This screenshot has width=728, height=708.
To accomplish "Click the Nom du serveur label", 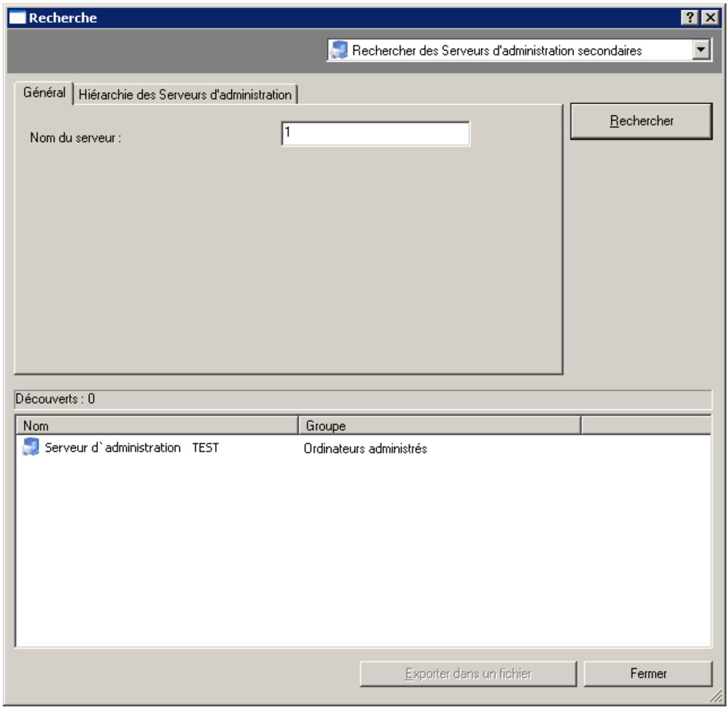I will point(75,138).
